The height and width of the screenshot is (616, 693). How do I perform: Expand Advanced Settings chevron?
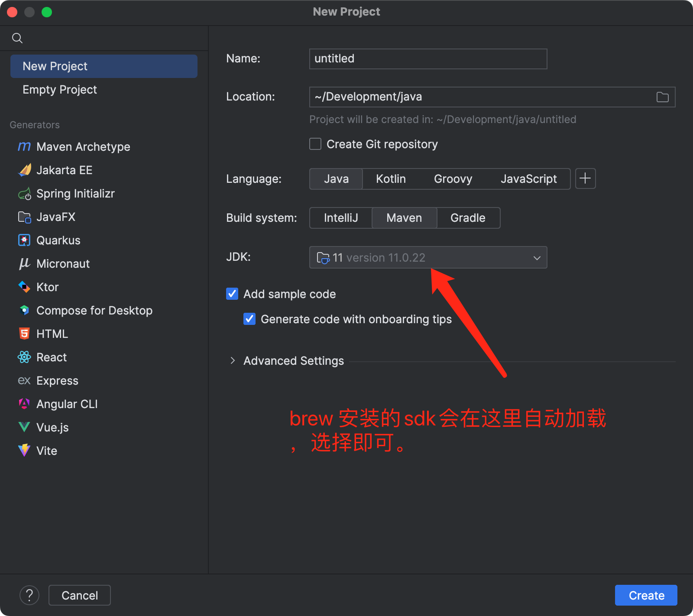coord(233,360)
